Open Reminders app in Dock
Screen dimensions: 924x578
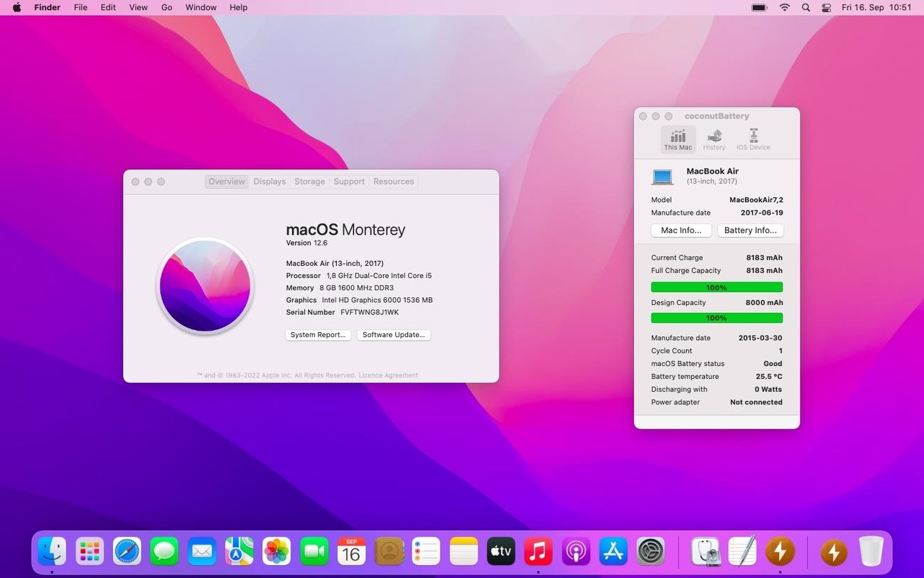click(x=426, y=551)
